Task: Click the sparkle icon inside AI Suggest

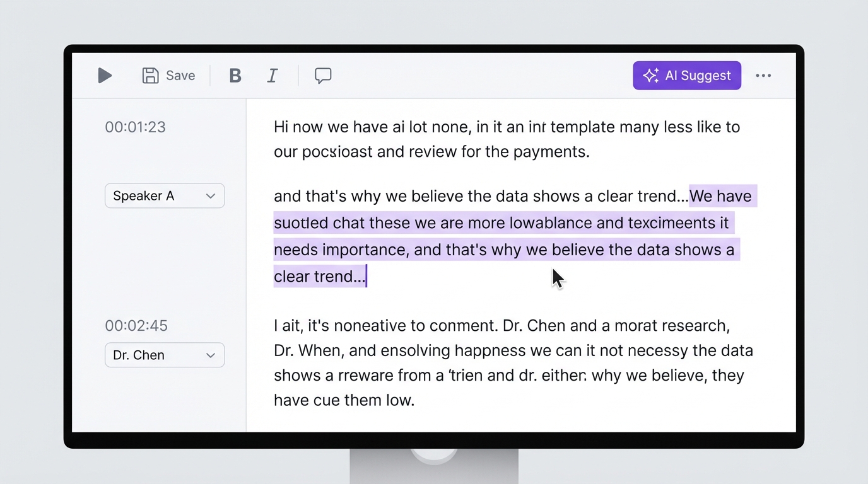Action: [x=650, y=76]
